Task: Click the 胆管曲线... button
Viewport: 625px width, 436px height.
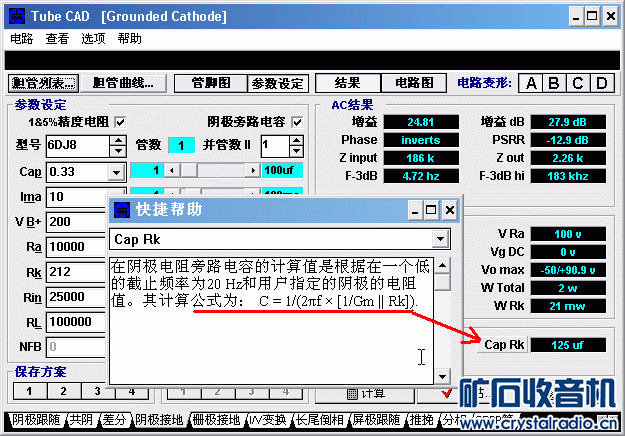Action: 123,83
